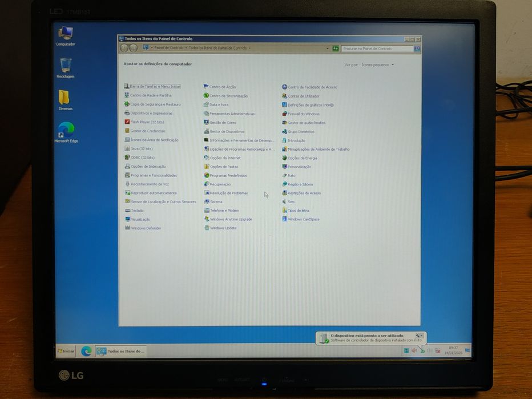Open Java (32 bits) control panel
Screen dimensions: 532x399
click(139, 148)
